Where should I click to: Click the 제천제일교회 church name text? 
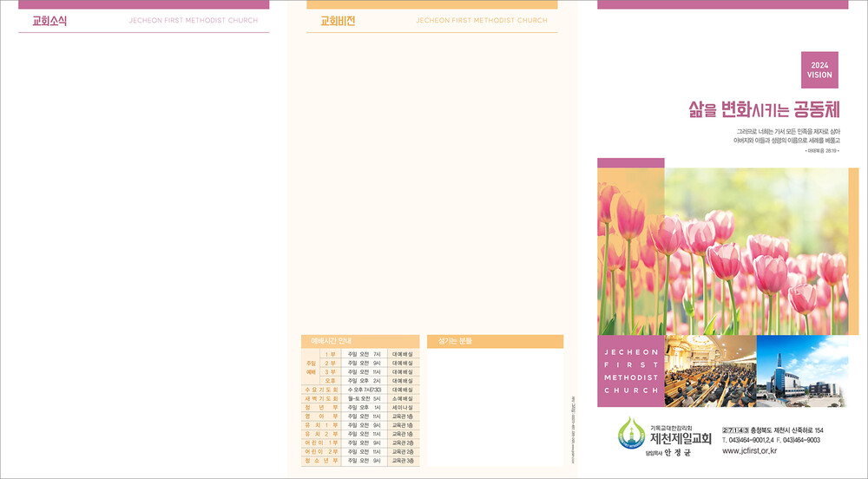681,439
